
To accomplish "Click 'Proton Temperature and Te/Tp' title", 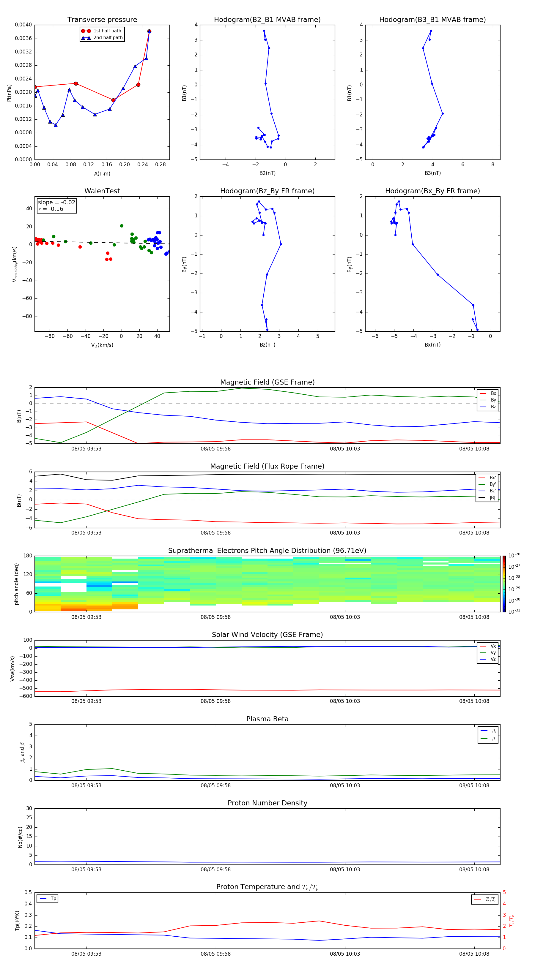I will click(267, 887).
